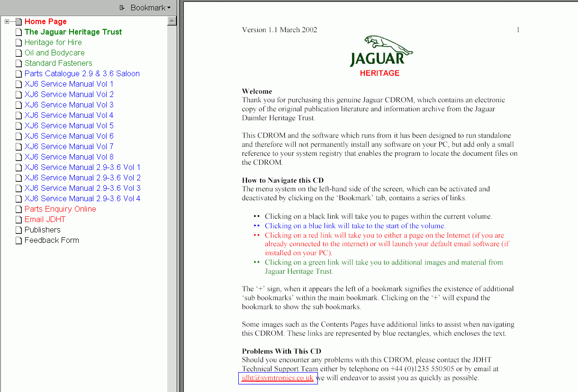578x392 pixels.
Task: Open XJ6 Service Manual Vol 3 bookmark
Action: click(69, 105)
